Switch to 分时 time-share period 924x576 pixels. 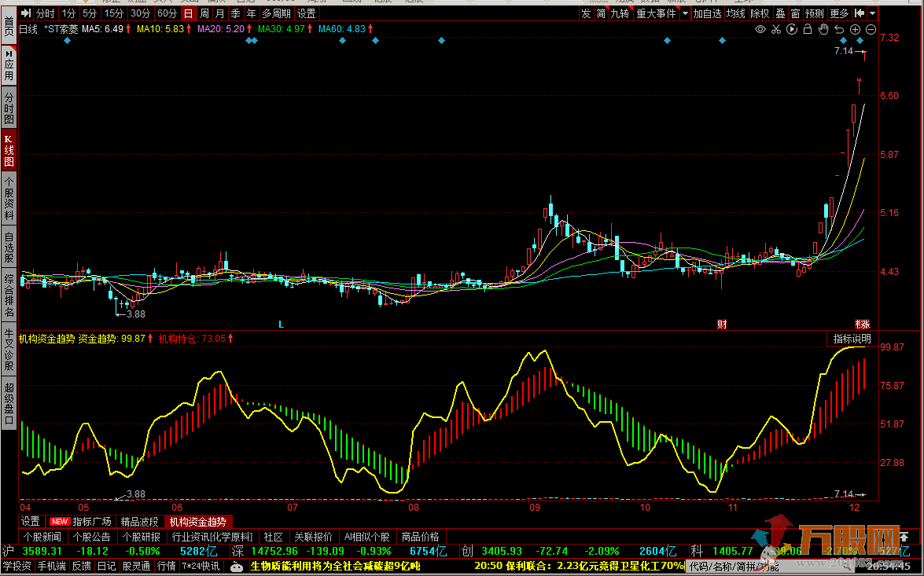(x=45, y=13)
